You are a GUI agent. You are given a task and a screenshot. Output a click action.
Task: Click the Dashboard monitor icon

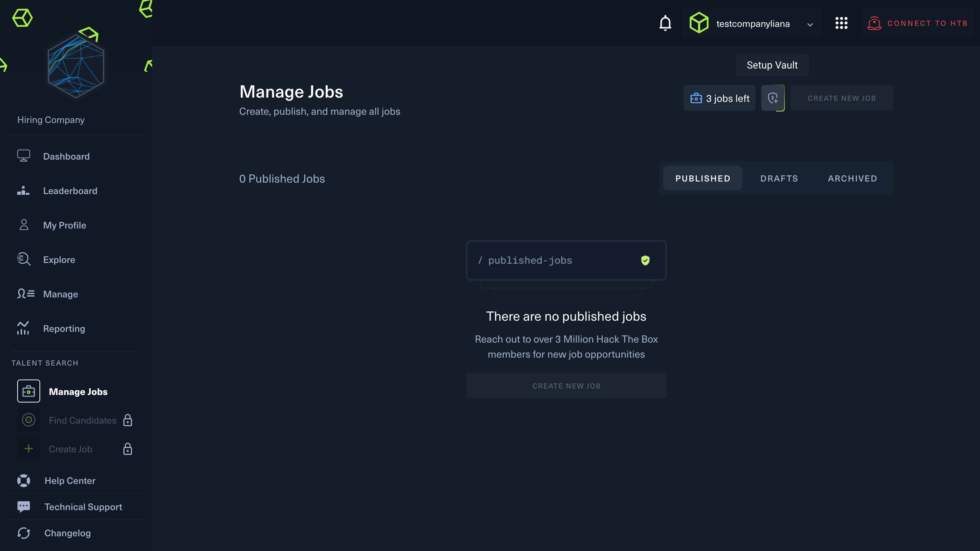[x=24, y=156]
